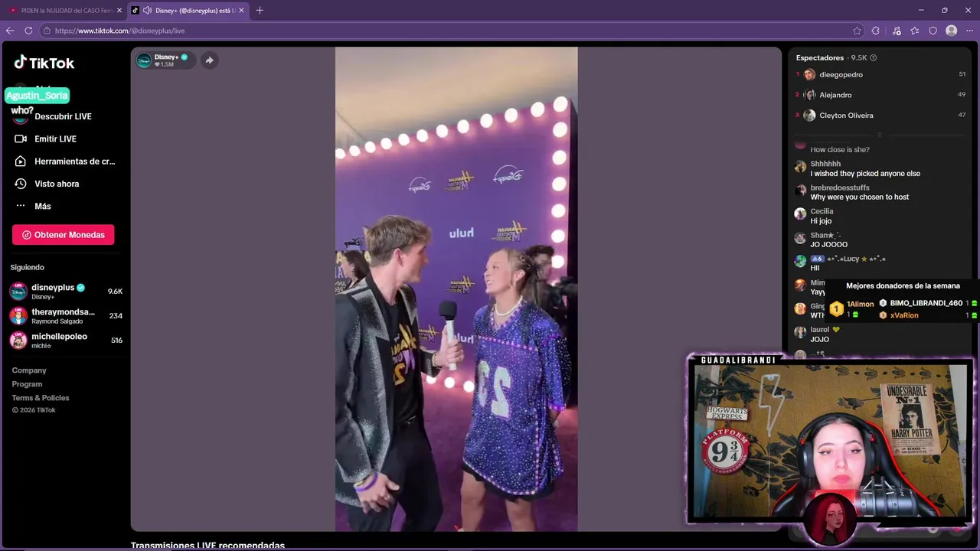The width and height of the screenshot is (980, 551).
Task: Click the Disney+ streamer name
Action: point(166,57)
